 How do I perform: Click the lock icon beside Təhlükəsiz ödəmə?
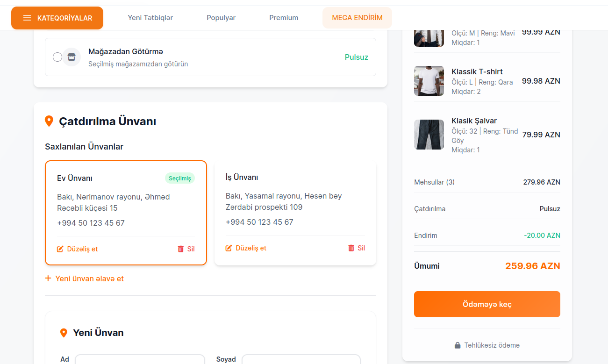click(458, 345)
